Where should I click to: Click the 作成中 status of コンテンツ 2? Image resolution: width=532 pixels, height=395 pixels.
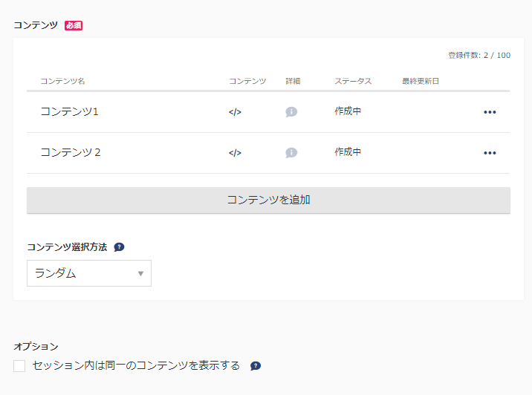tap(348, 152)
